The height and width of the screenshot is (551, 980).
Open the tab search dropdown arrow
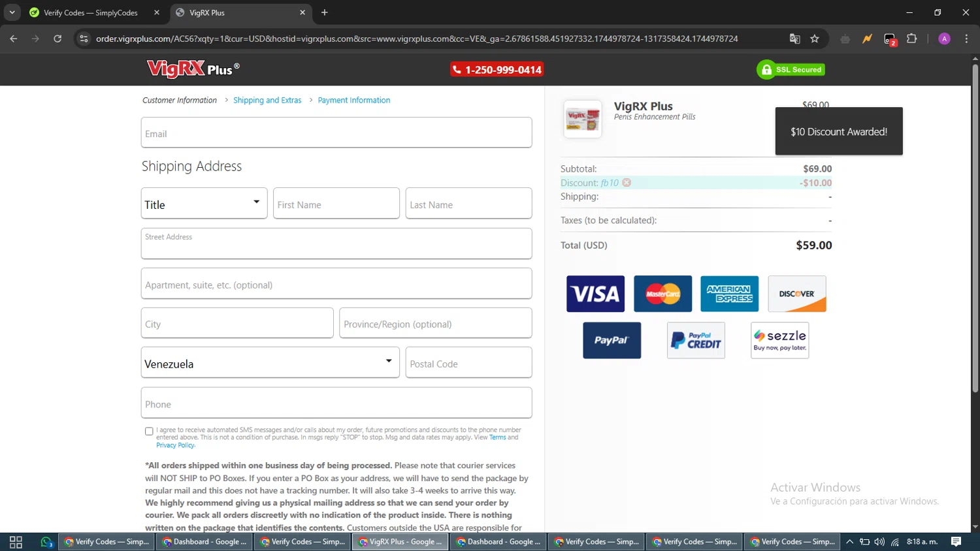tap(12, 12)
